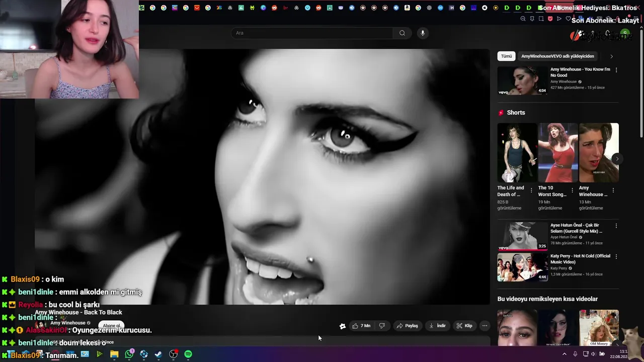The width and height of the screenshot is (644, 362).
Task: Switch to the tab with the H favicon
Action: pyautogui.click(x=452, y=8)
